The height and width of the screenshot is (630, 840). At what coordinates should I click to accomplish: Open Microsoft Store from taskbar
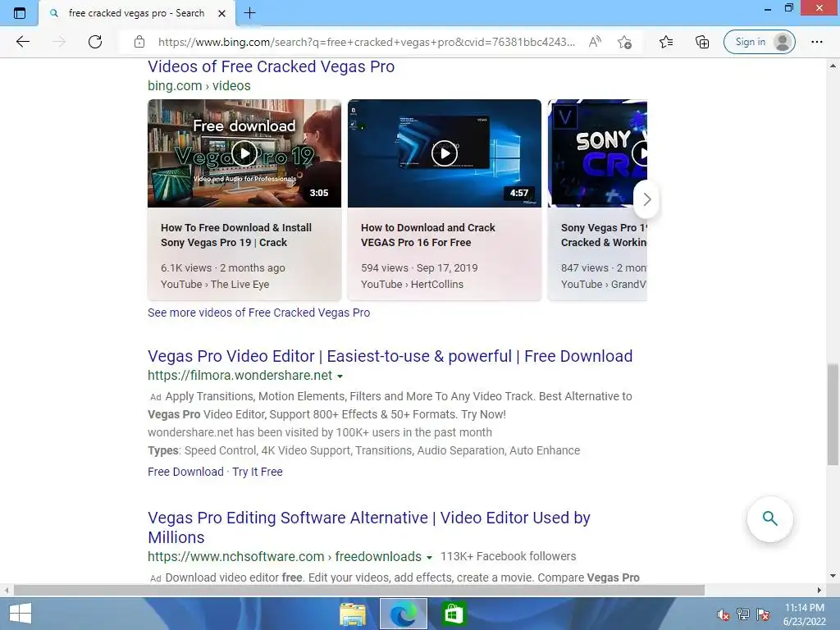click(x=454, y=614)
